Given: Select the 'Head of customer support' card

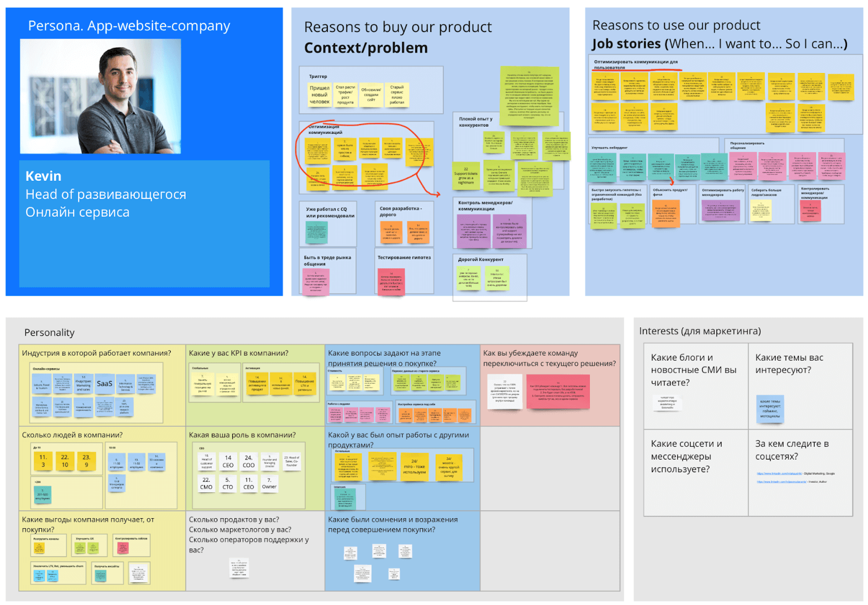Looking at the screenshot, I should 207,462.
